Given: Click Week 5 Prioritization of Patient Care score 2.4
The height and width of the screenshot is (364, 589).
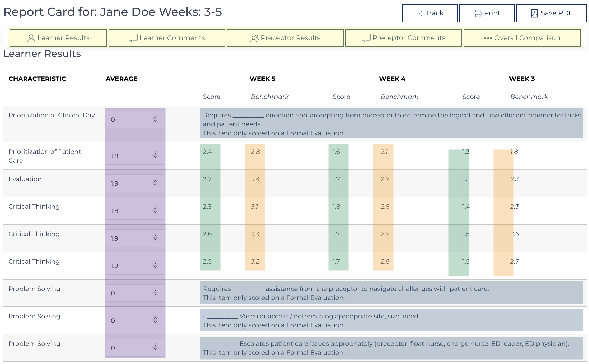Looking at the screenshot, I should tap(207, 152).
